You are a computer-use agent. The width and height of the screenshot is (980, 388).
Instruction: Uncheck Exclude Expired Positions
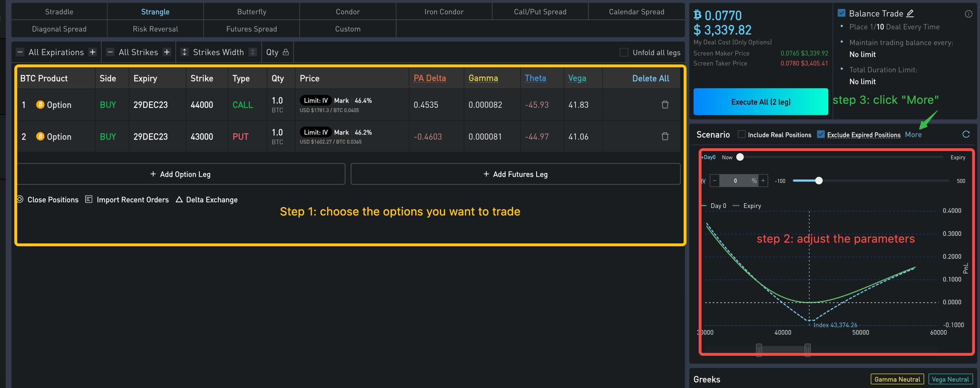pos(821,135)
